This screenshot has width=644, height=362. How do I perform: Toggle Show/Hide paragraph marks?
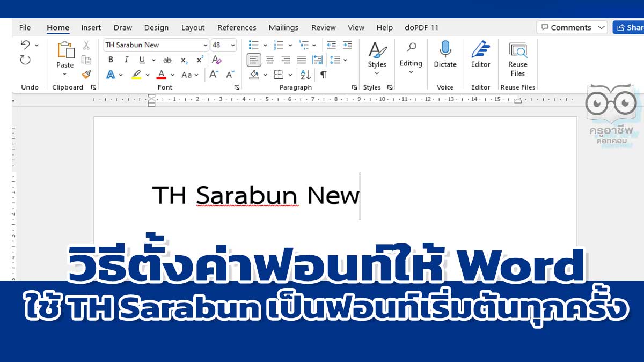[x=323, y=75]
